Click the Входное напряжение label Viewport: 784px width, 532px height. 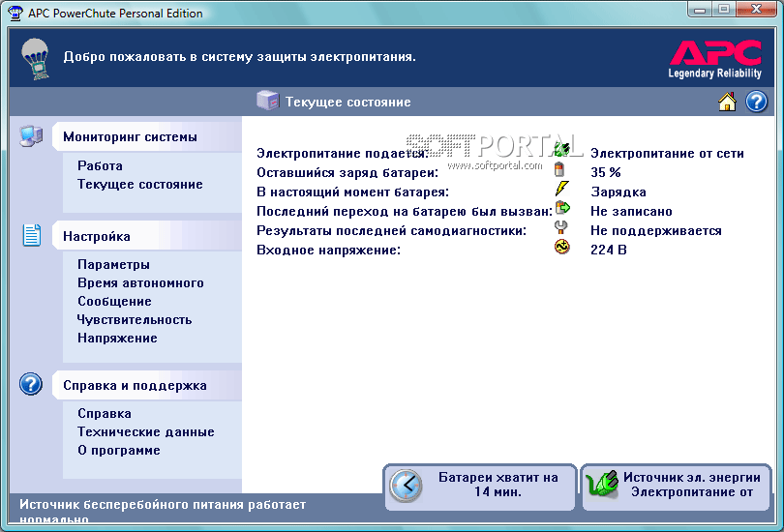[x=328, y=250]
